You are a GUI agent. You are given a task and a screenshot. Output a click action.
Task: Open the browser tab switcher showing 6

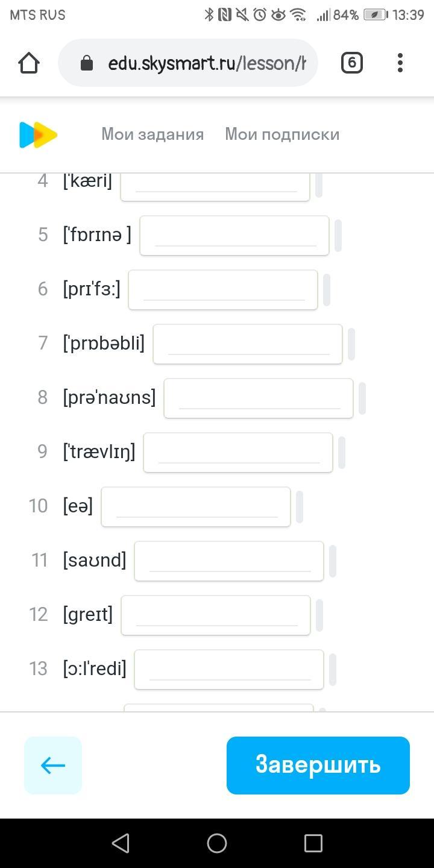[x=351, y=63]
